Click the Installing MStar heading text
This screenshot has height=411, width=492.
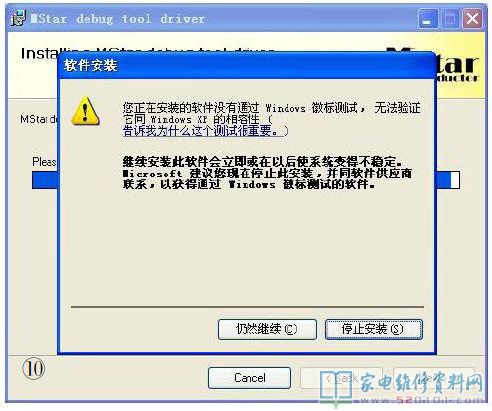coord(39,53)
